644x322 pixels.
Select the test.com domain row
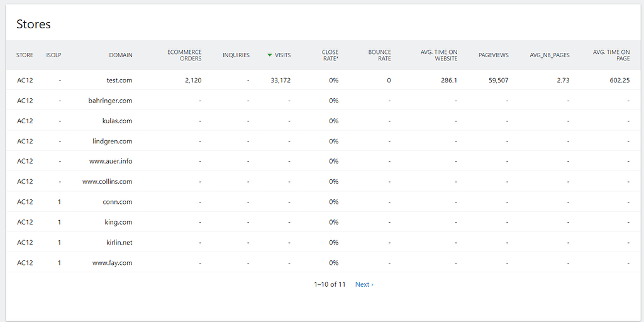322,80
